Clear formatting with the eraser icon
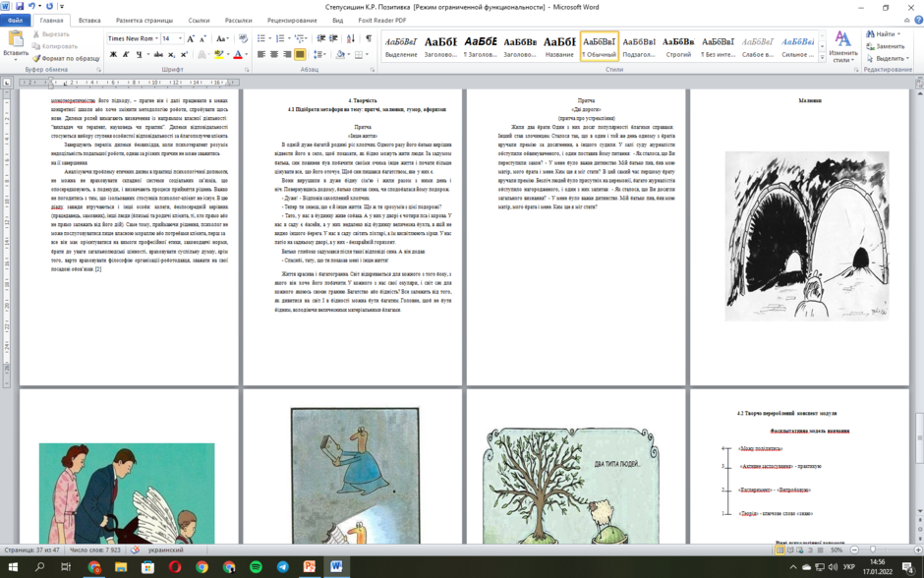Screen dimensions: 924x578 (x=244, y=39)
